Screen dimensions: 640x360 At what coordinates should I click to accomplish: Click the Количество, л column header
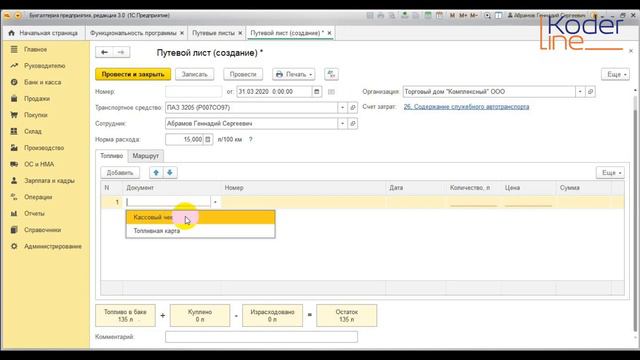pos(470,188)
